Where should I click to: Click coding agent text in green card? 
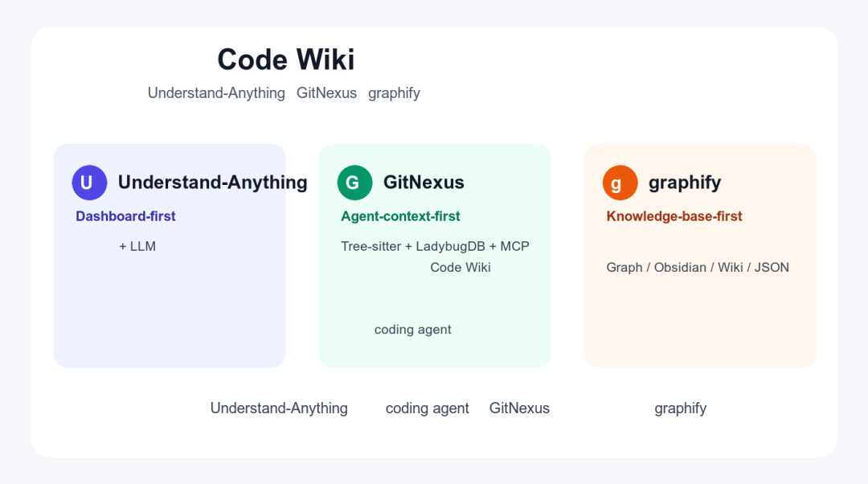tap(413, 330)
